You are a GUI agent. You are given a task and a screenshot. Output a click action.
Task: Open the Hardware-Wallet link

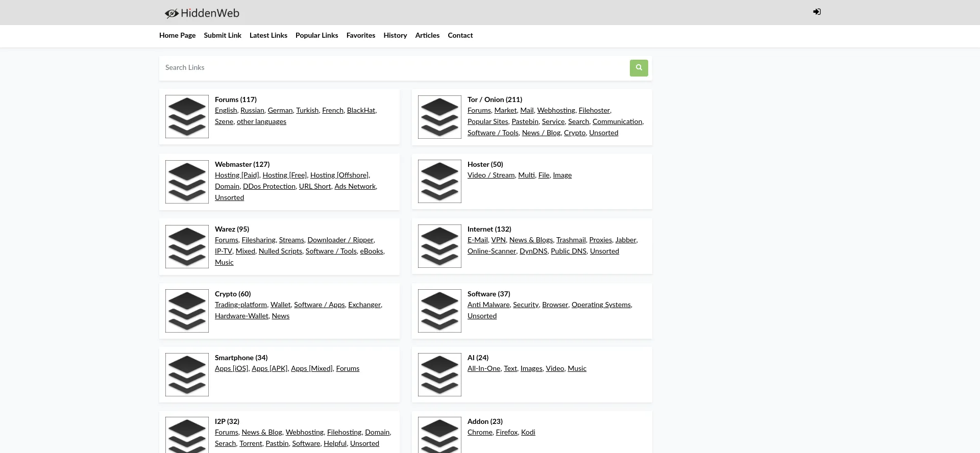click(241, 316)
